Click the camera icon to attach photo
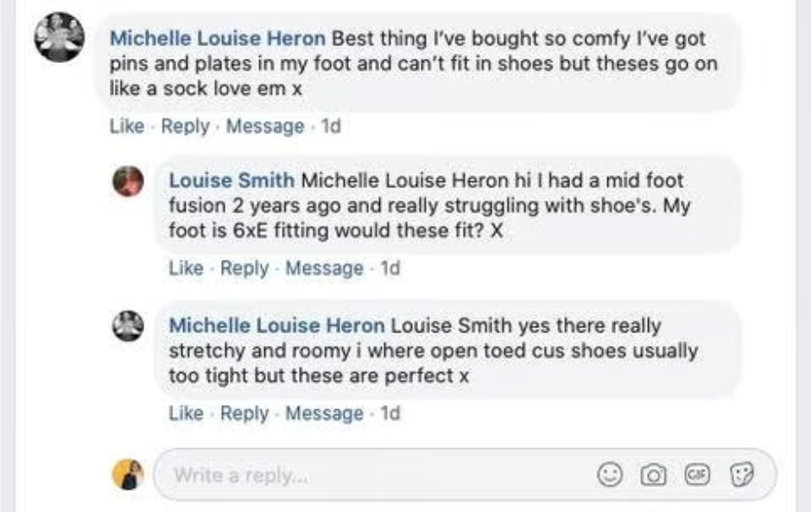The image size is (812, 512). pos(654,475)
